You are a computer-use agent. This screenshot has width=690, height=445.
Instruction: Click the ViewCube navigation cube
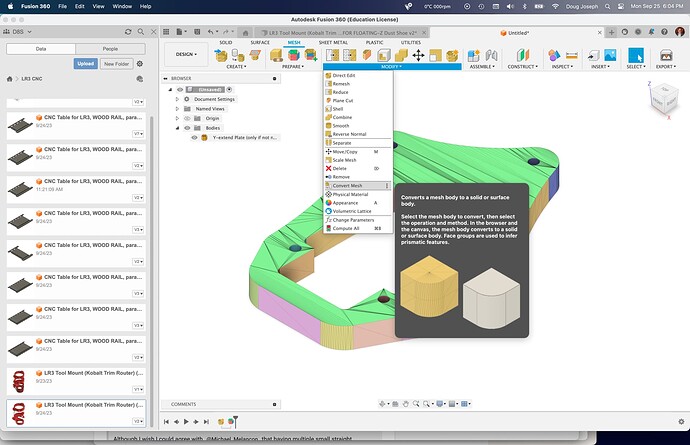coord(664,99)
